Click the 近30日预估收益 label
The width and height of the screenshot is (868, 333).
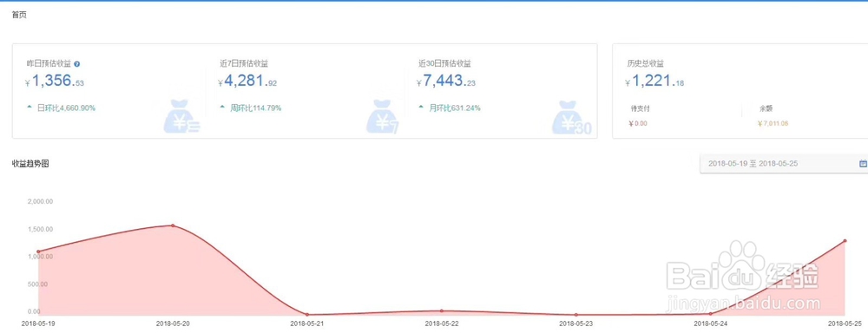[x=445, y=64]
